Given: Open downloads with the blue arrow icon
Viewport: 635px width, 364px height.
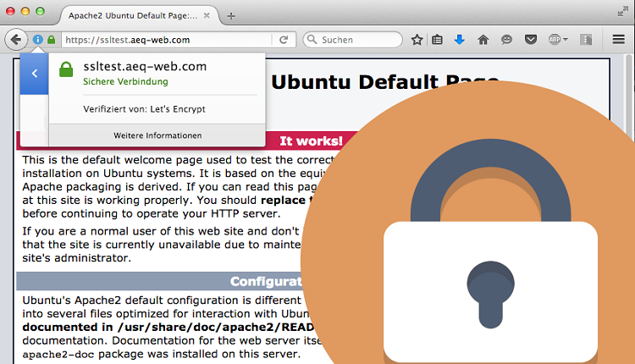Looking at the screenshot, I should 459,40.
